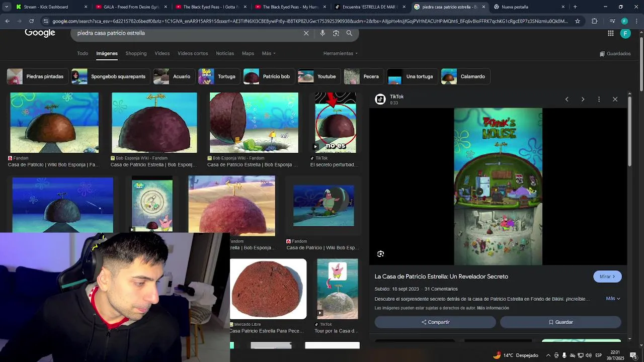Click inside the Google search input field
Screen dimensions: 644x362
(x=186, y=33)
